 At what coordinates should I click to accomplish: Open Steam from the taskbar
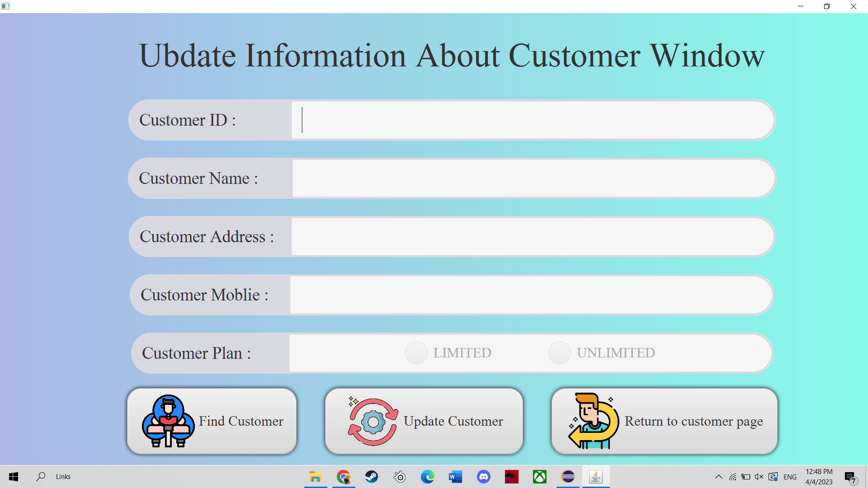pos(372,477)
